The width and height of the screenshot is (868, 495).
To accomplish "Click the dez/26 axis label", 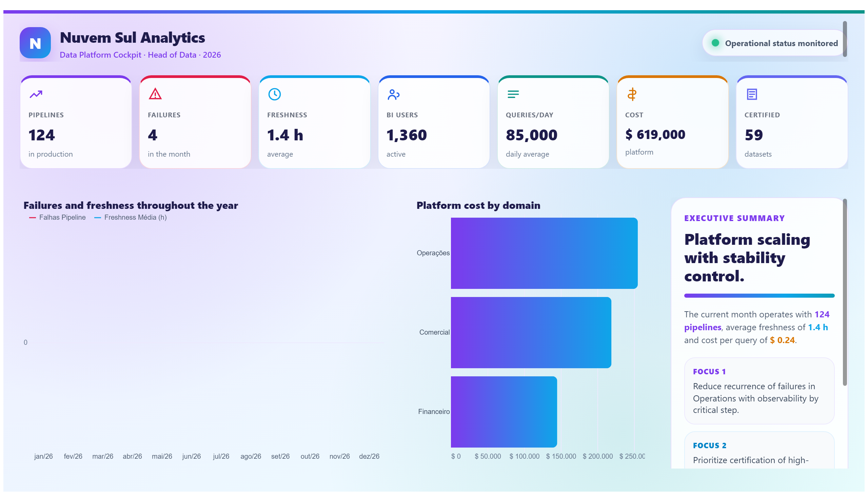I will (x=369, y=456).
